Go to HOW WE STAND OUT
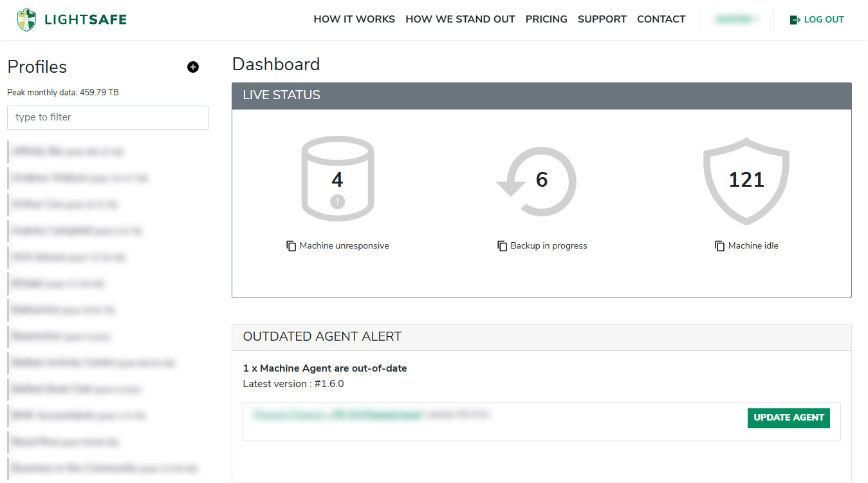 click(x=460, y=19)
